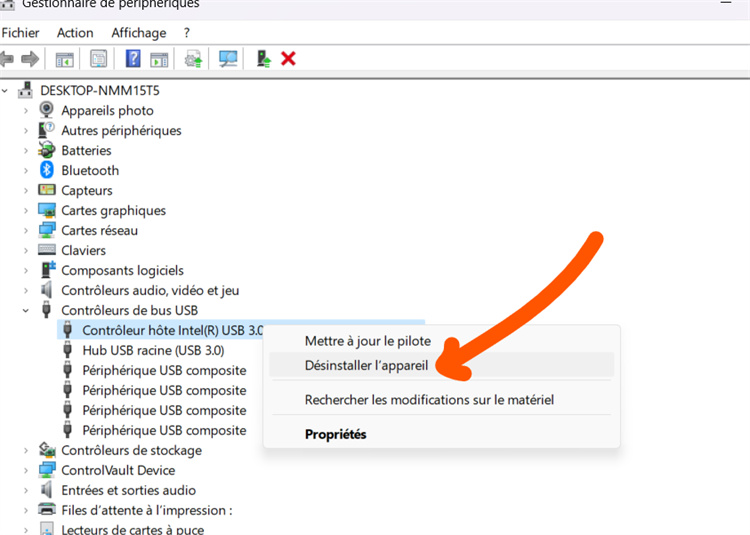Expand the Entrées et sorties audio category
Viewport: 750px width, 535px height.
tap(26, 491)
